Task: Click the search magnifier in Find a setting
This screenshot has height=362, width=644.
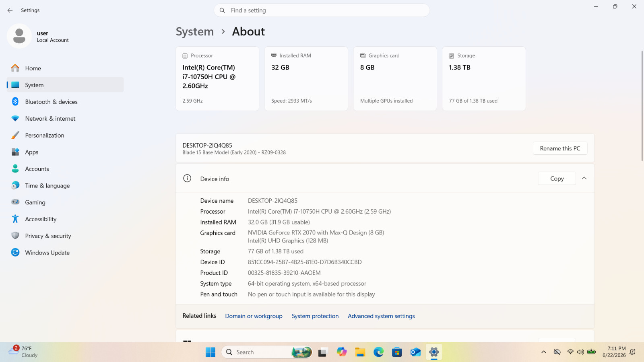Action: (222, 10)
